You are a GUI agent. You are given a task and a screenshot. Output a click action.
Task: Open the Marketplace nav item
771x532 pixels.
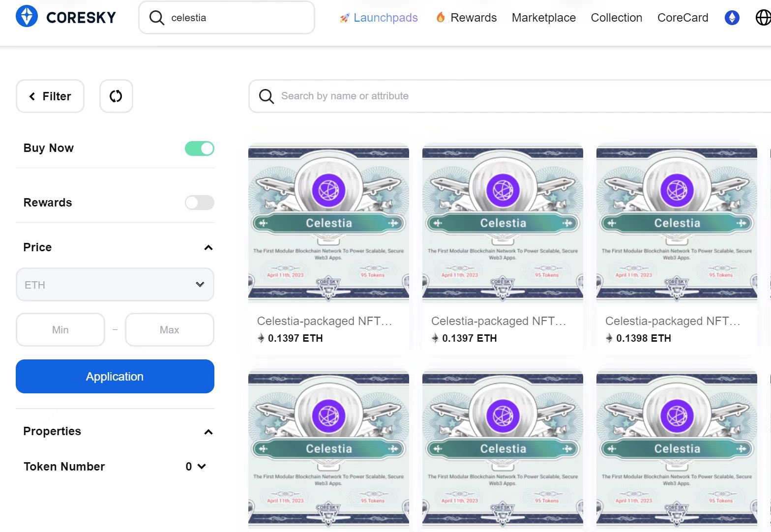[x=544, y=18]
